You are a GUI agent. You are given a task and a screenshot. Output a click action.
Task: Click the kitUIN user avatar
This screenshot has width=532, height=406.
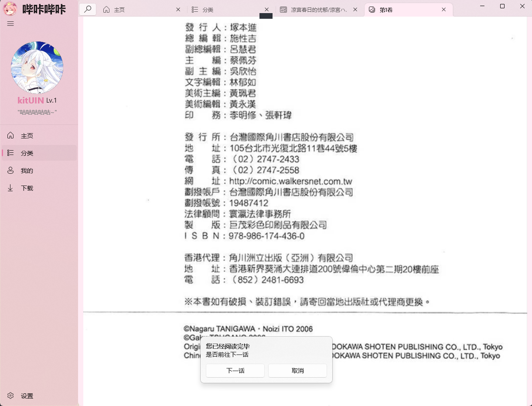point(37,68)
